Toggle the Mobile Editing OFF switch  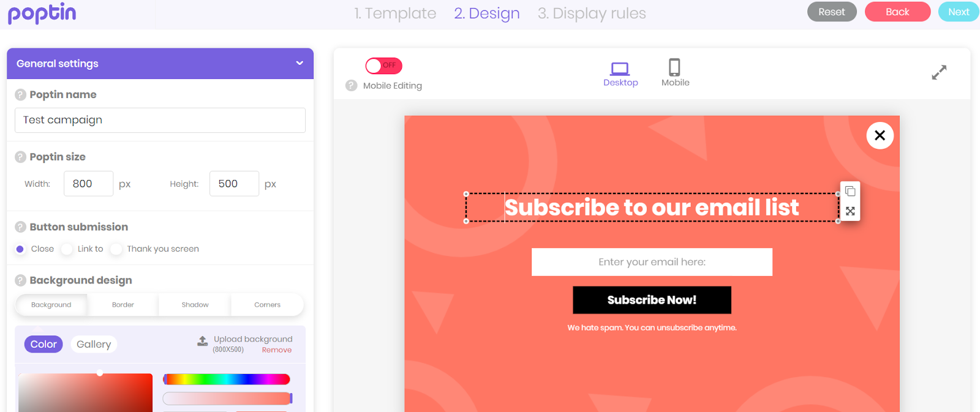pos(383,66)
